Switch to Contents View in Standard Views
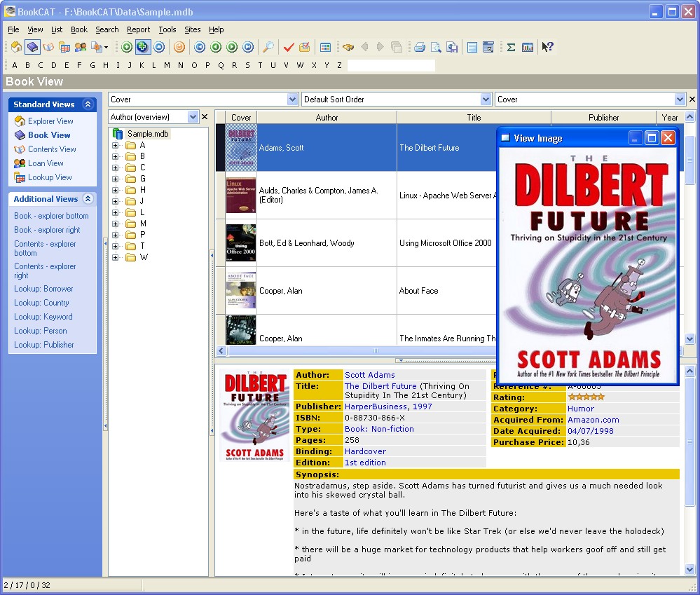This screenshot has height=595, width=700. click(52, 149)
